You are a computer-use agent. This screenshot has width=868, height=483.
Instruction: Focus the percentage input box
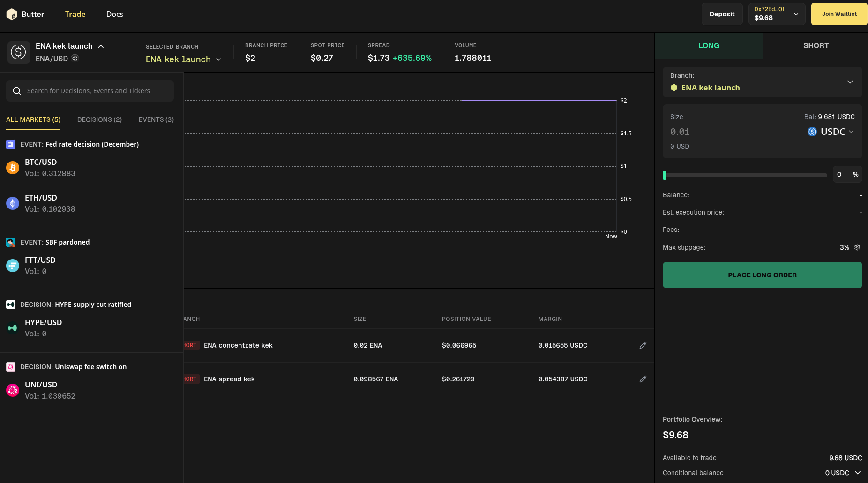point(847,174)
